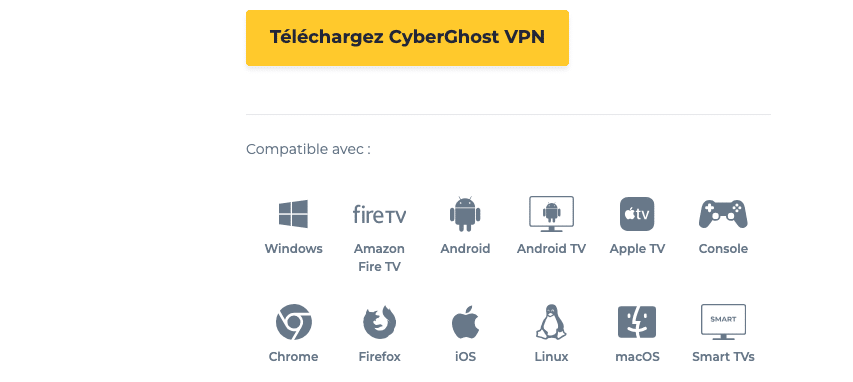Go to the Console text link
Viewport: 853px width, 382px height.
pyautogui.click(x=723, y=249)
